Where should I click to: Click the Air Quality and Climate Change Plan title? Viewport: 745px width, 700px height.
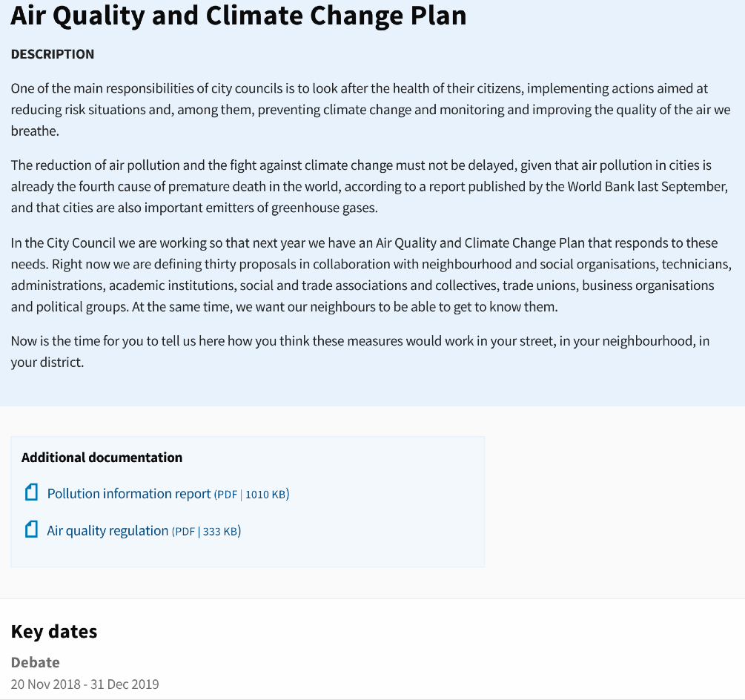(x=239, y=16)
